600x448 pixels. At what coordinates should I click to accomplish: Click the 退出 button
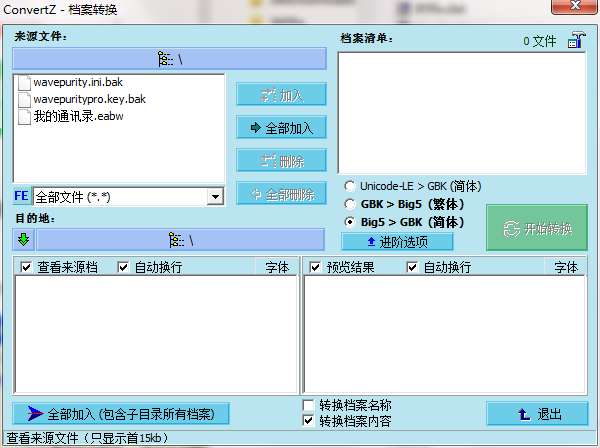click(537, 414)
